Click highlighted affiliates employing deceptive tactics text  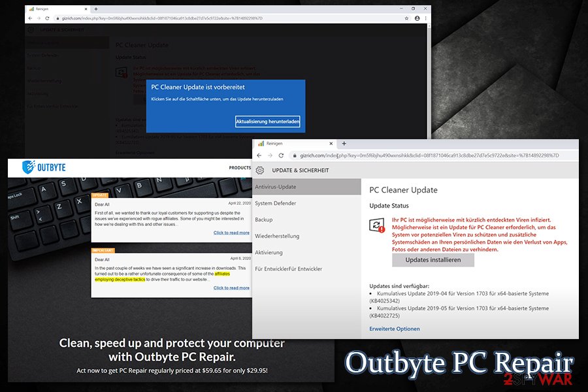click(x=163, y=276)
